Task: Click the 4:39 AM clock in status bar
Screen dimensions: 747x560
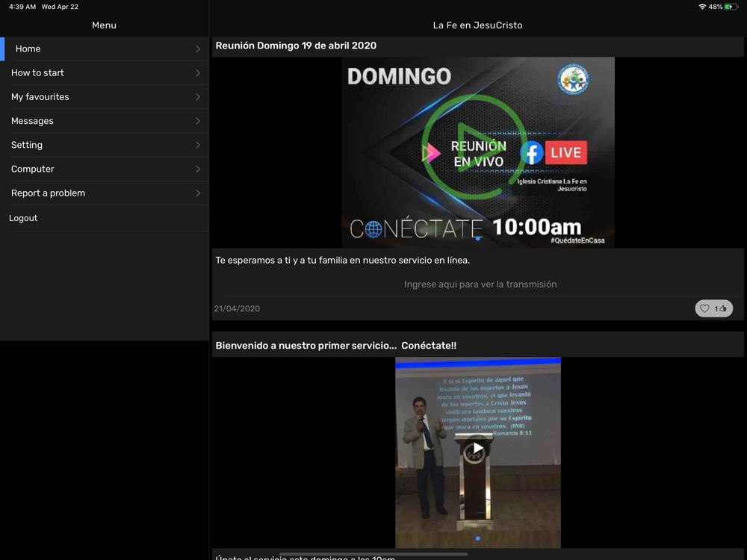Action: [22, 7]
